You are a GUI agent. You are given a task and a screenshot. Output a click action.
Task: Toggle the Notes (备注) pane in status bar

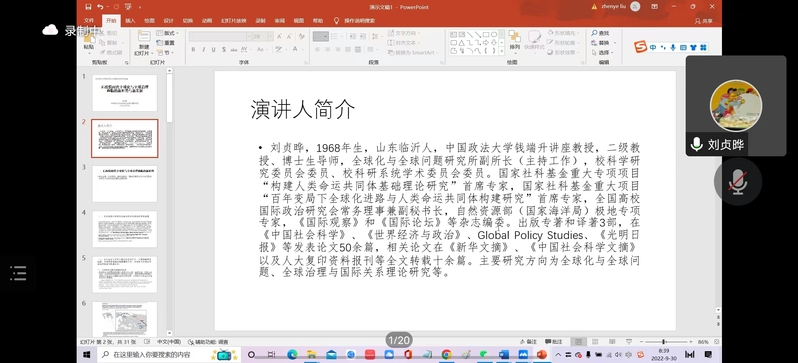coord(529,342)
